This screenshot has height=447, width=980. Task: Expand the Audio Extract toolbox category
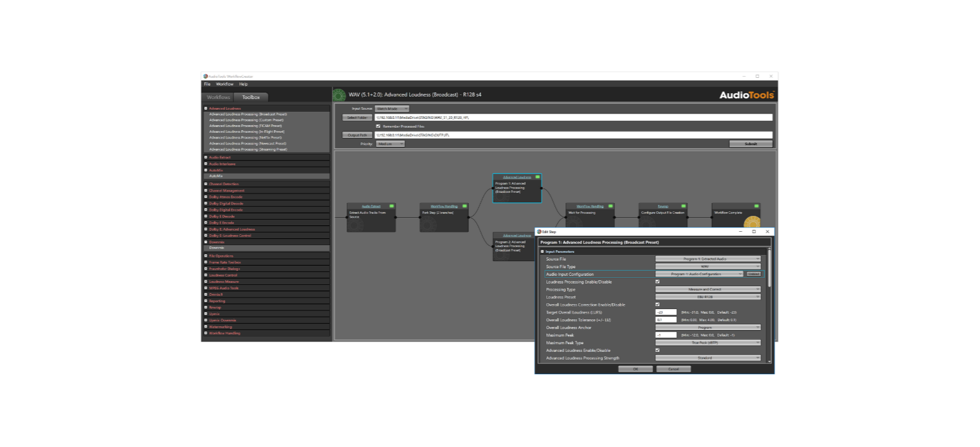205,157
